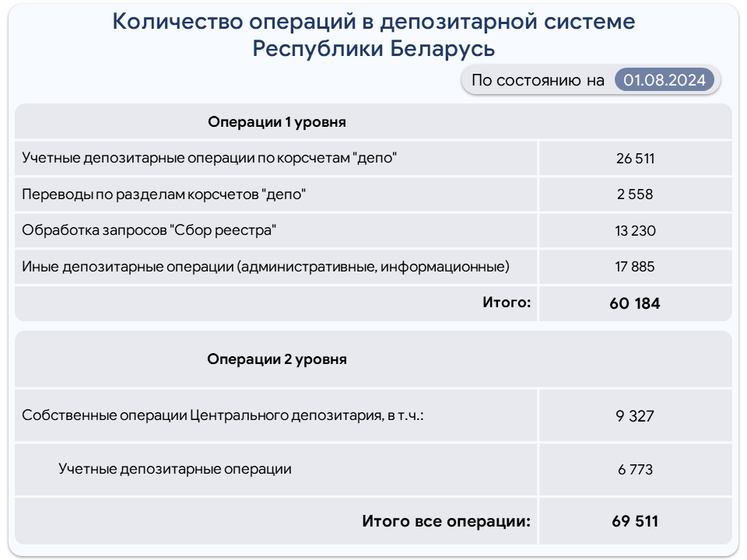Image resolution: width=747 pixels, height=560 pixels.
Task: Click the 'Операции 1 уровня' header
Action: (277, 122)
